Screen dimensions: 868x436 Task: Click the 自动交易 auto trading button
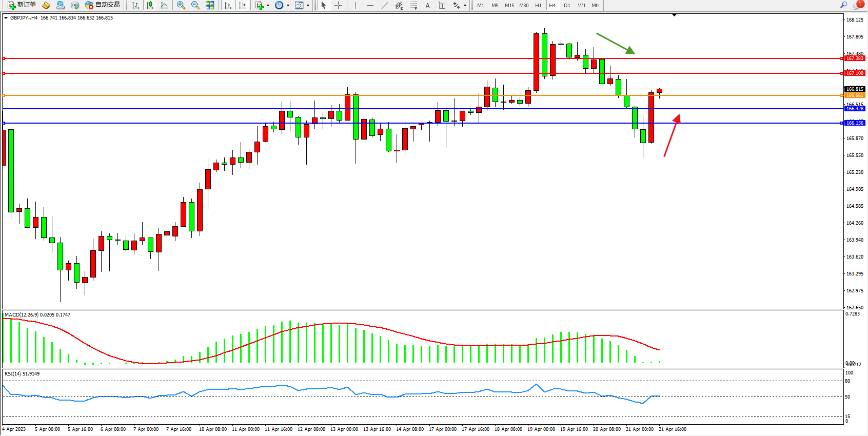[x=102, y=5]
